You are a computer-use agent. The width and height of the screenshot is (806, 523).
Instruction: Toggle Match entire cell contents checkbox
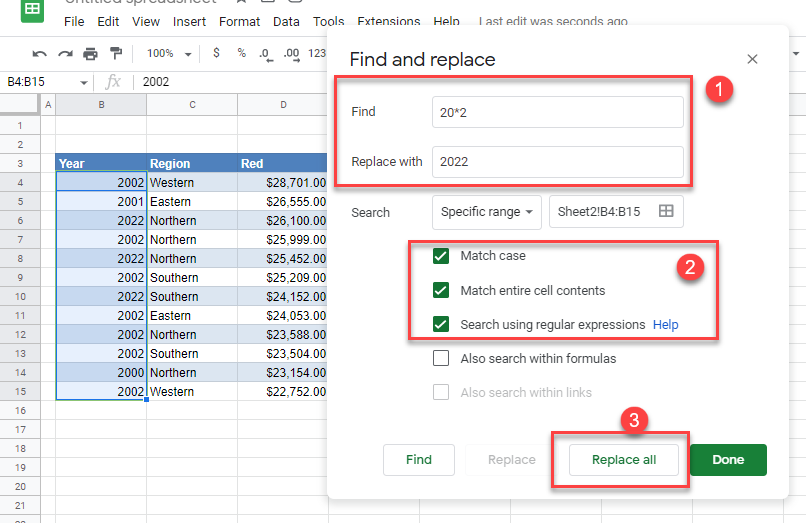[x=441, y=291]
